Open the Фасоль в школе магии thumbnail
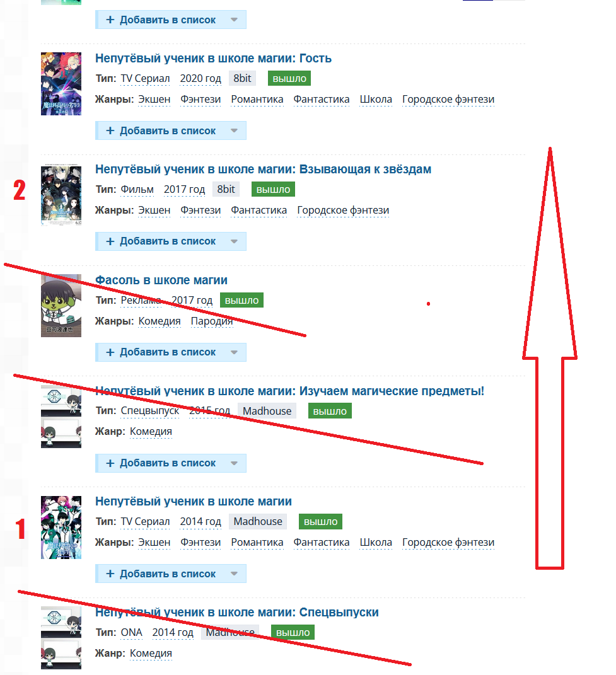The width and height of the screenshot is (616, 675). (x=61, y=306)
